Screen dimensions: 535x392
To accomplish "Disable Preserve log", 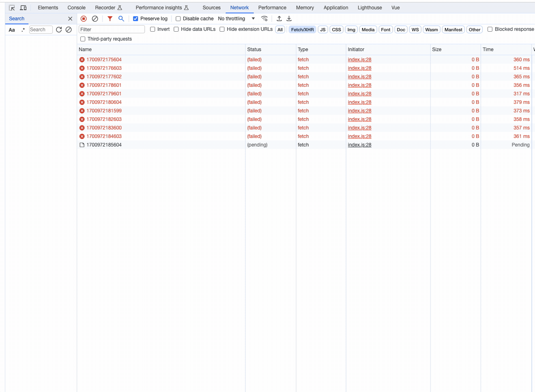I will [135, 18].
